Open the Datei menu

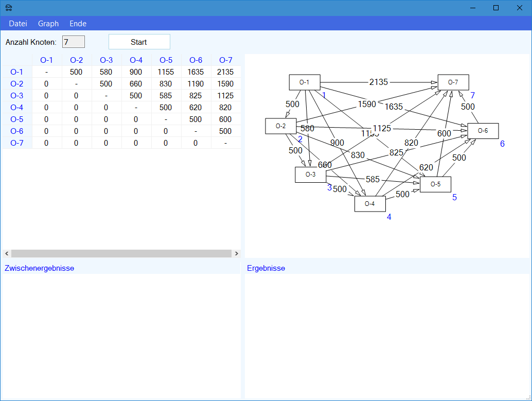click(x=18, y=24)
